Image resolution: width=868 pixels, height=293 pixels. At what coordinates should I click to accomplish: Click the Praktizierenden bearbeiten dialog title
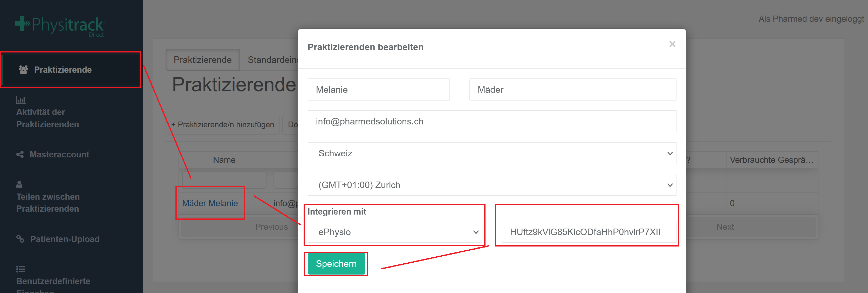(x=365, y=47)
